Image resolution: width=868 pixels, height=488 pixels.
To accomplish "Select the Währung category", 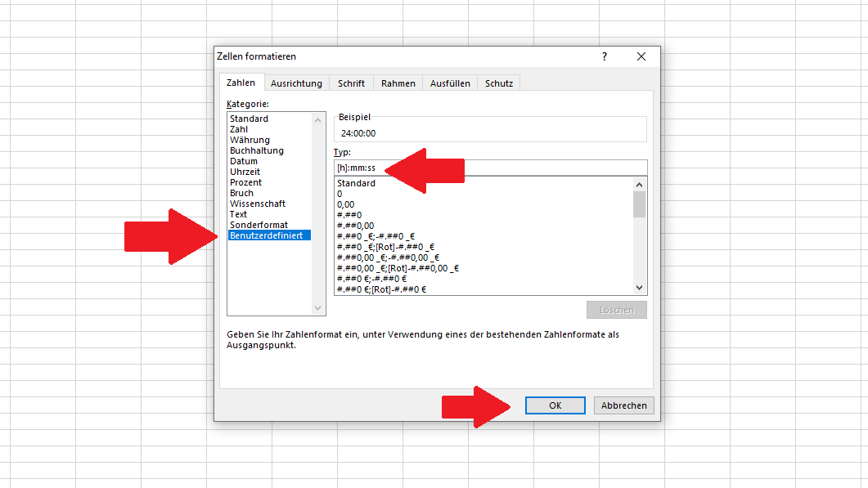I will (250, 140).
